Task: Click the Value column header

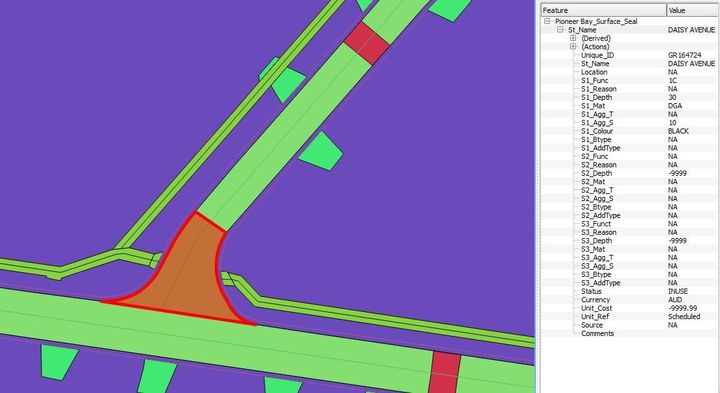Action: (693, 10)
